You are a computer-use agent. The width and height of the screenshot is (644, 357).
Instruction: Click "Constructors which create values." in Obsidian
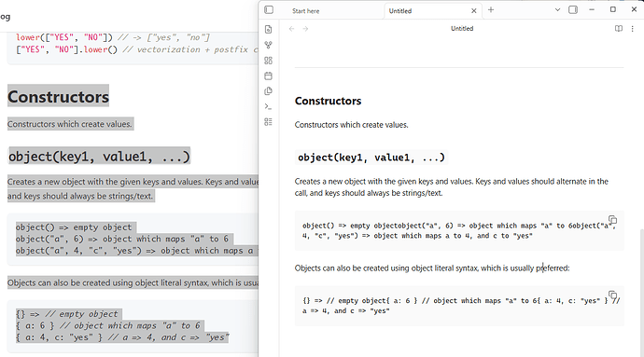(x=351, y=125)
